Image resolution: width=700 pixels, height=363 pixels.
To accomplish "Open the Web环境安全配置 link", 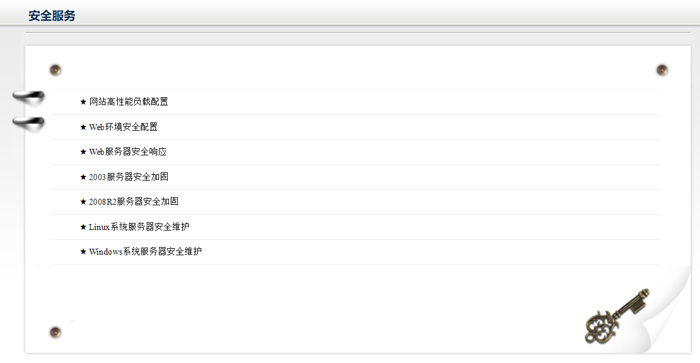I will 123,127.
